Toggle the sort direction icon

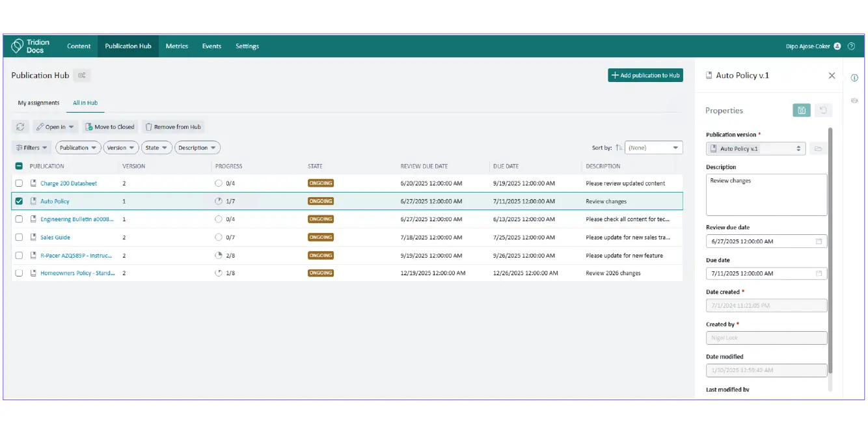pyautogui.click(x=619, y=148)
